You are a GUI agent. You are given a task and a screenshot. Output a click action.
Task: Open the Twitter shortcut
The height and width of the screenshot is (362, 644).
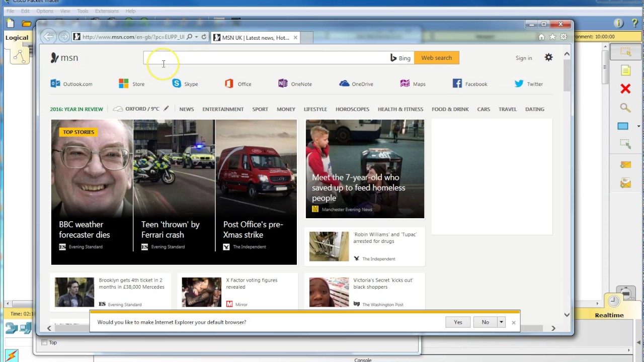click(529, 84)
